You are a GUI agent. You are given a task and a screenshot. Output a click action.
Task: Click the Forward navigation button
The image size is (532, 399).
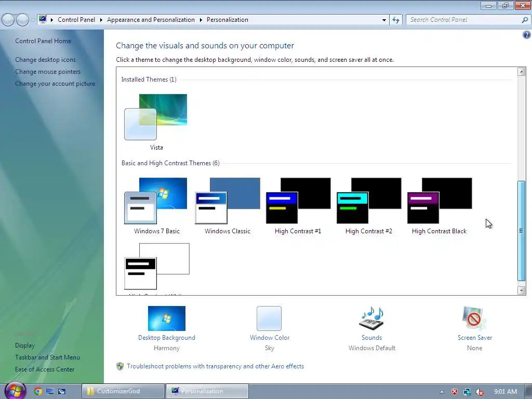tap(22, 20)
